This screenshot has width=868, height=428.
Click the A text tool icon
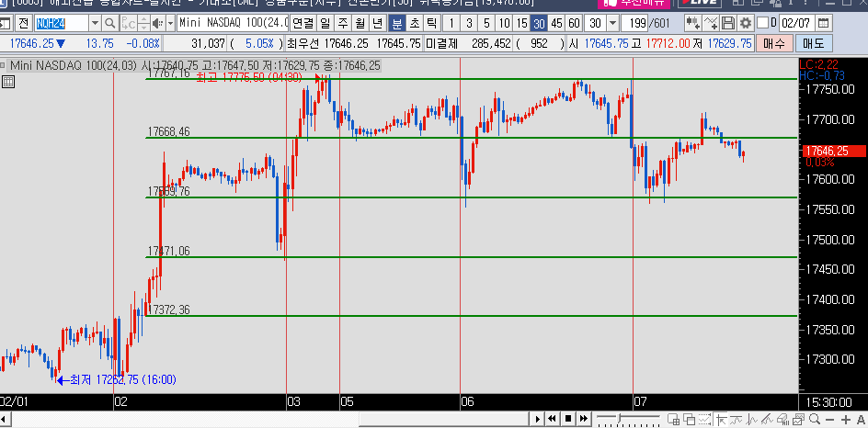pyautogui.click(x=862, y=419)
